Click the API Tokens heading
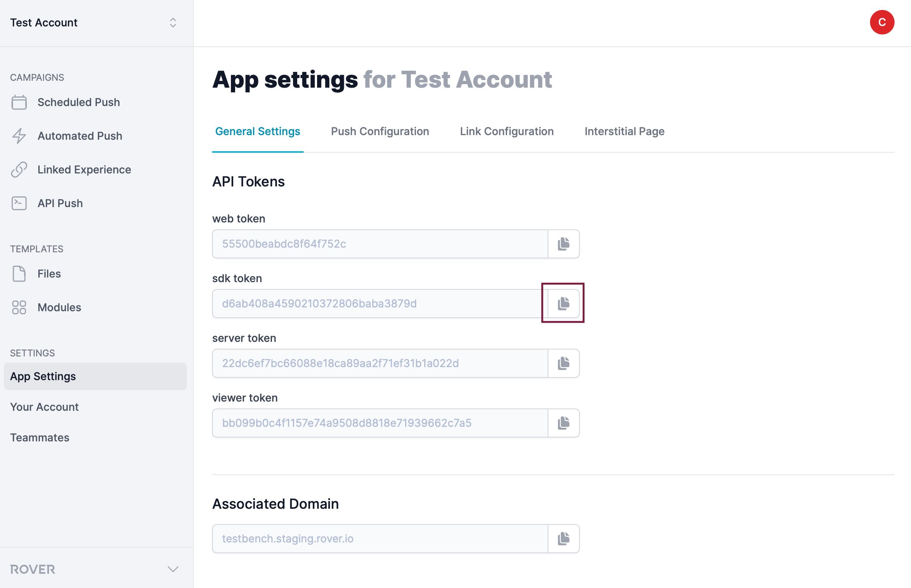 (x=249, y=181)
